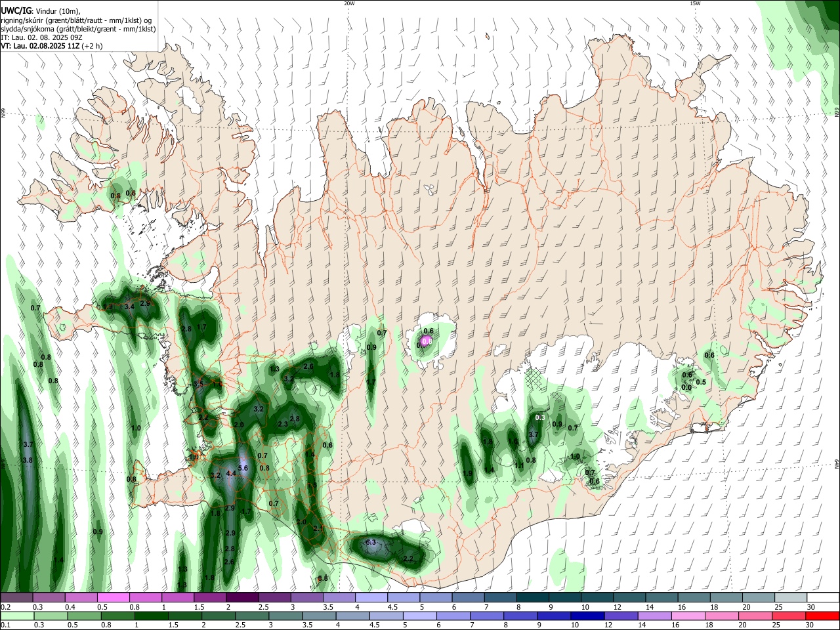Screen dimensions: 840x630
Task: Click the '5.6' precipitation value
Action: tap(243, 468)
